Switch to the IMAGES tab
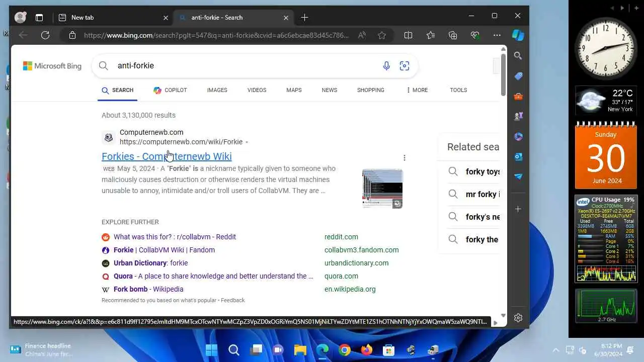 click(x=217, y=90)
